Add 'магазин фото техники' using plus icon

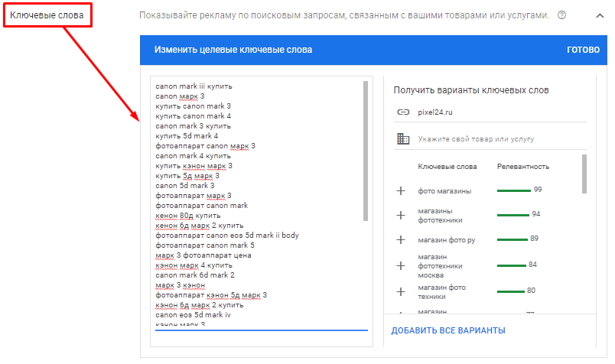pos(401,291)
